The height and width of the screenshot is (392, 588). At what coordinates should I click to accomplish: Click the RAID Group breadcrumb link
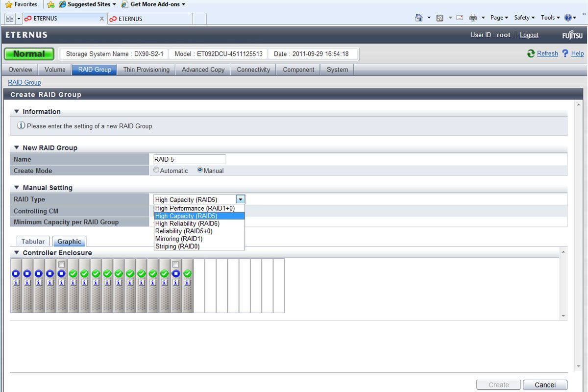24,82
